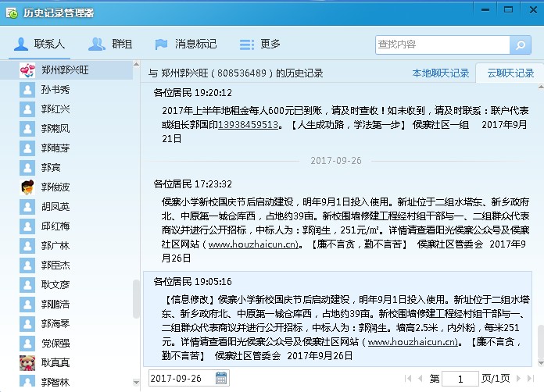This screenshot has height=392, width=544.
Task: Click the avatar icon beside 郭宾
Action: pyautogui.click(x=27, y=167)
